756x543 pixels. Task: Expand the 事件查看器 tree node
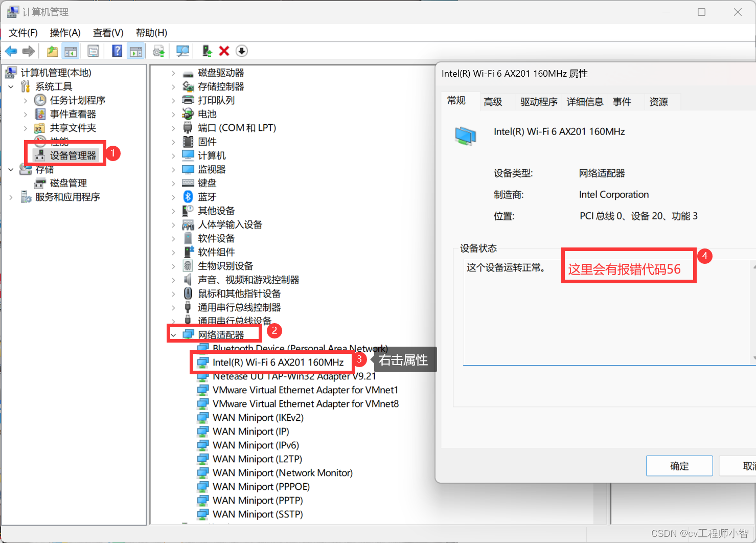point(26,114)
